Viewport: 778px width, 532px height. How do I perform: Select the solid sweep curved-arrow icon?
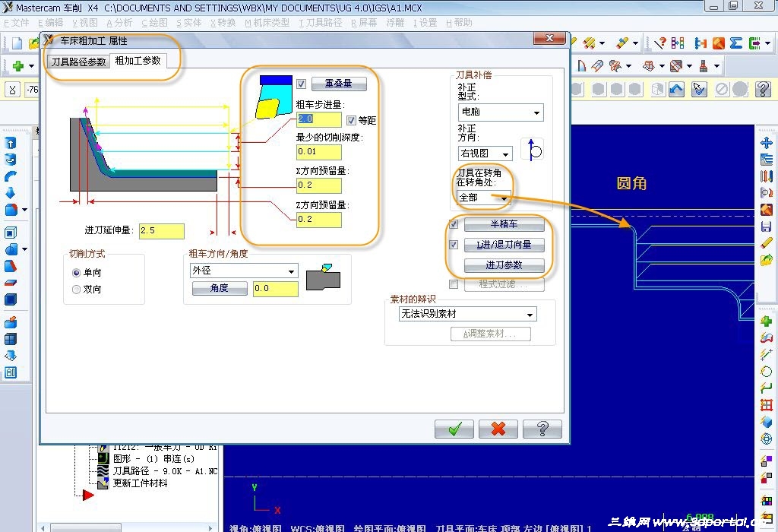pos(11,176)
